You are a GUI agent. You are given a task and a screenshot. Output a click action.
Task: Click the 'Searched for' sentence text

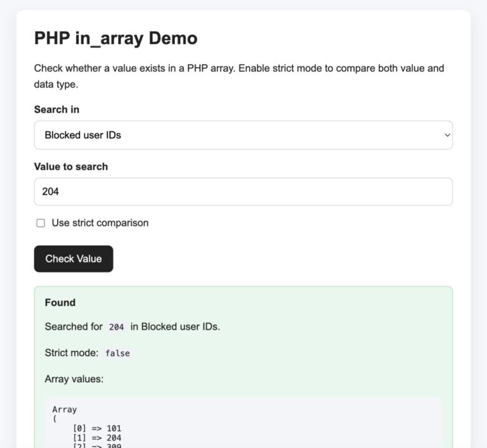click(133, 326)
